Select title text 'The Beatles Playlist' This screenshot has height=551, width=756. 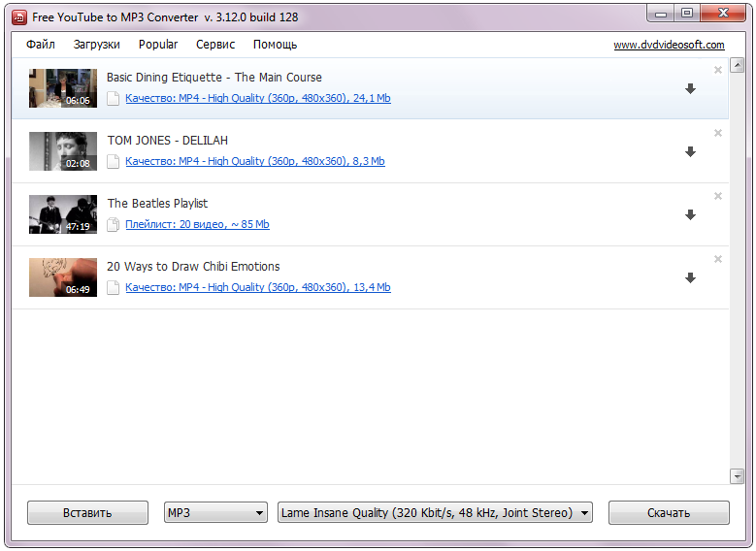click(157, 204)
